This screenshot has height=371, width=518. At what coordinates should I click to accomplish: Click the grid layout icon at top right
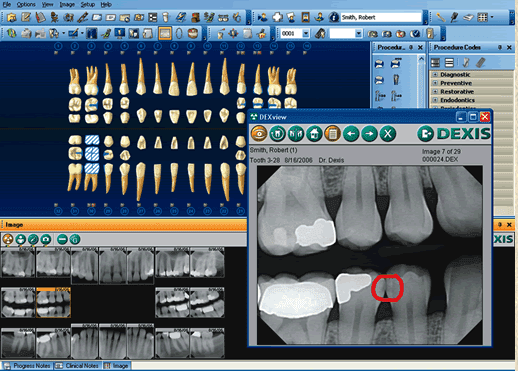tap(482, 17)
